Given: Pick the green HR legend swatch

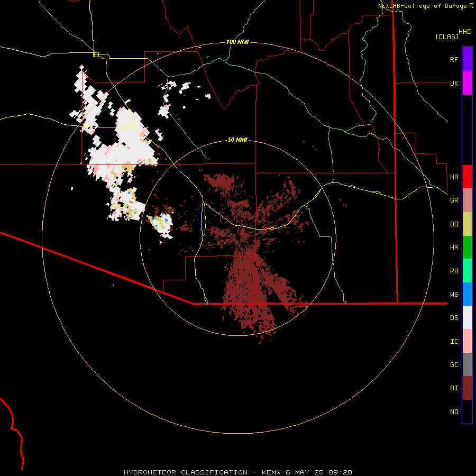Looking at the screenshot, I should coord(467,248).
